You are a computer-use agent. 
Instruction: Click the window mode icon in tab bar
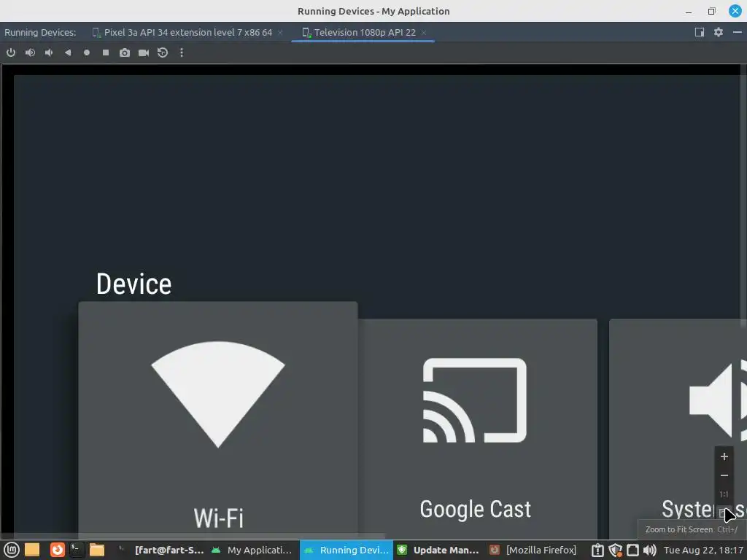[x=700, y=32]
